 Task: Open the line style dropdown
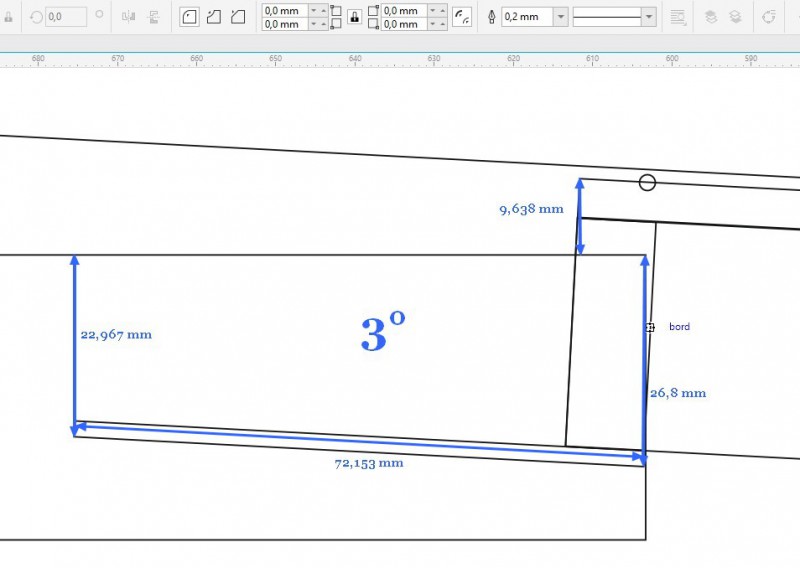tap(649, 17)
